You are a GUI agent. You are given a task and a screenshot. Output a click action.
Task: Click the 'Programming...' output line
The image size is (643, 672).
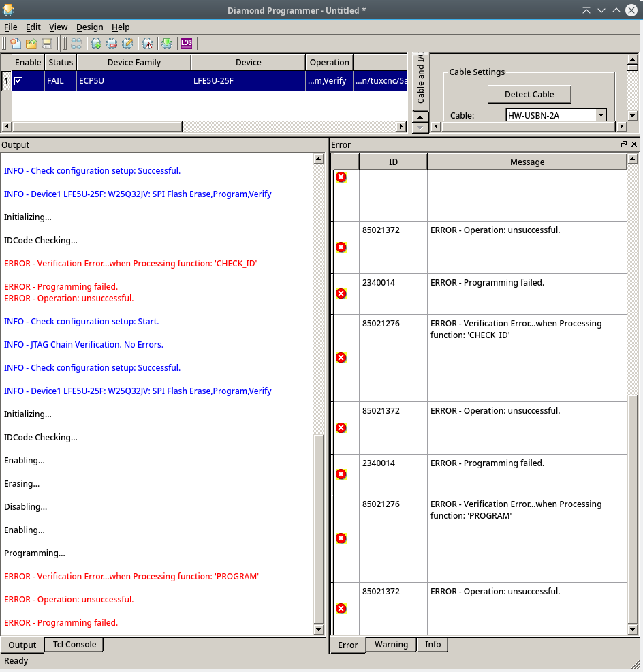(35, 553)
